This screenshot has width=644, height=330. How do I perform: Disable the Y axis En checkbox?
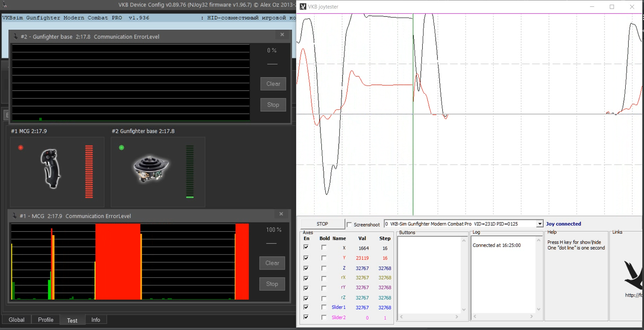click(306, 258)
